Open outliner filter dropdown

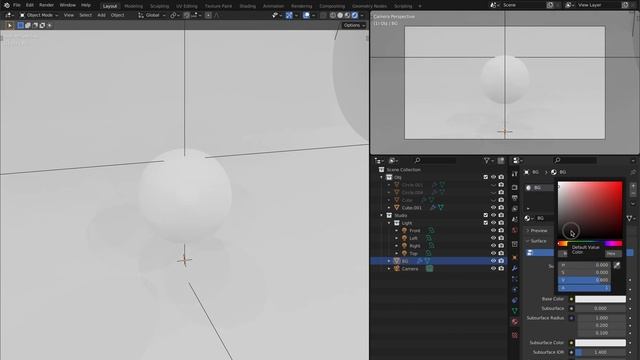pyautogui.click(x=489, y=161)
